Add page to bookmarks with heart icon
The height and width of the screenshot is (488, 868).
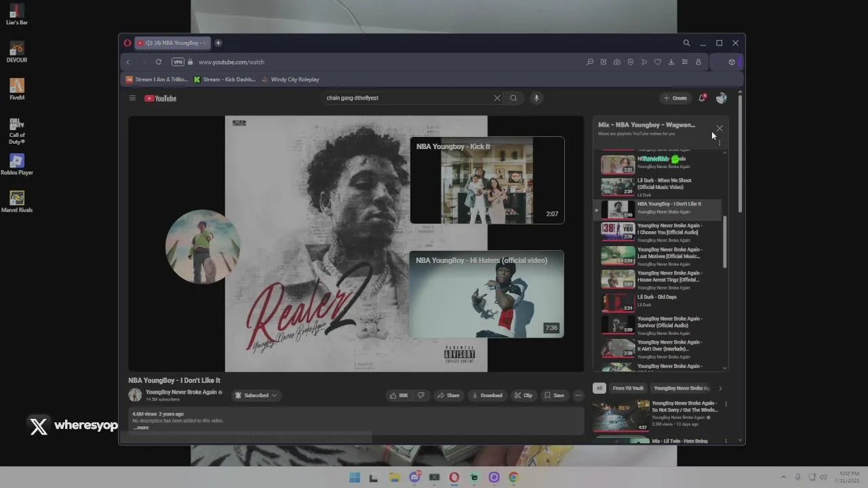click(x=657, y=62)
